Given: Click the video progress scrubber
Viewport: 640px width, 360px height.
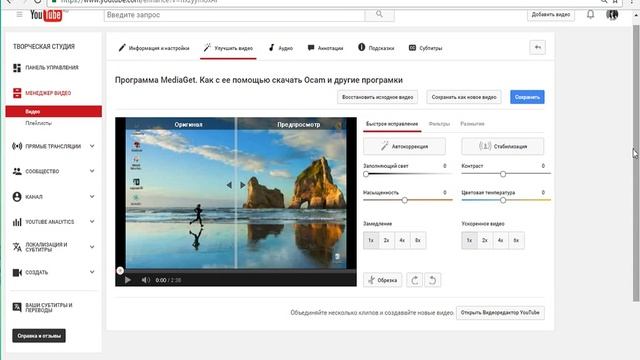Looking at the screenshot, I should point(120,270).
